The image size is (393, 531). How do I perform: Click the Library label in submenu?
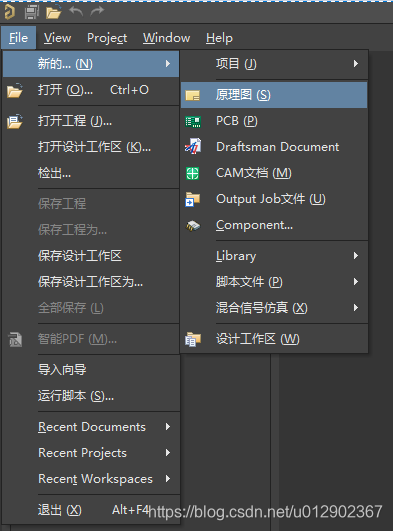236,256
